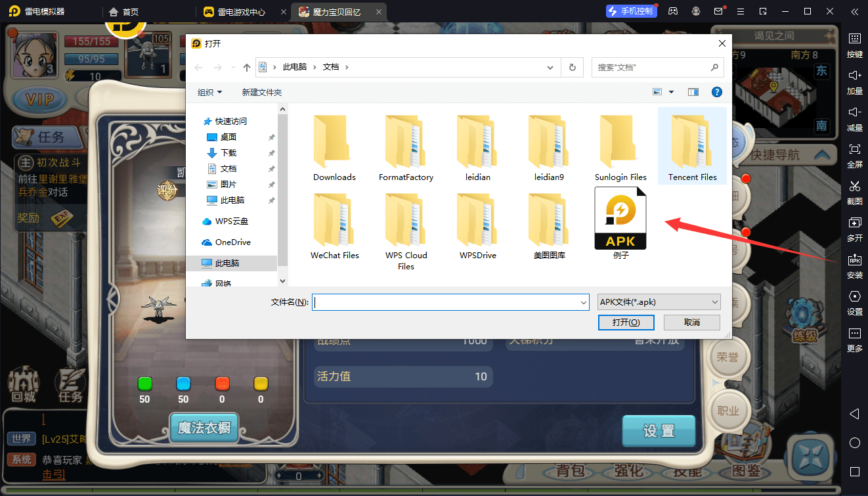Click the 取消 cancel button
This screenshot has height=496, width=868.
691,323
